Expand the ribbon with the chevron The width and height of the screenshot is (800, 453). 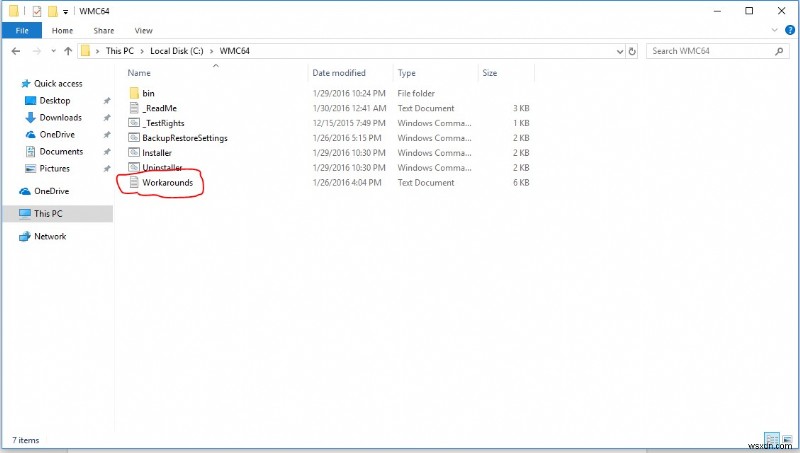click(774, 31)
